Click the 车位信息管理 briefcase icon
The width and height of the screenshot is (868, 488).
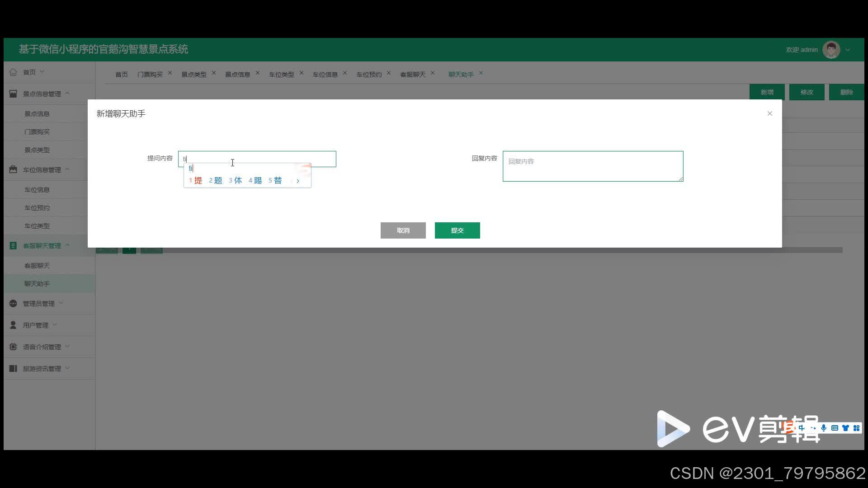coord(13,169)
